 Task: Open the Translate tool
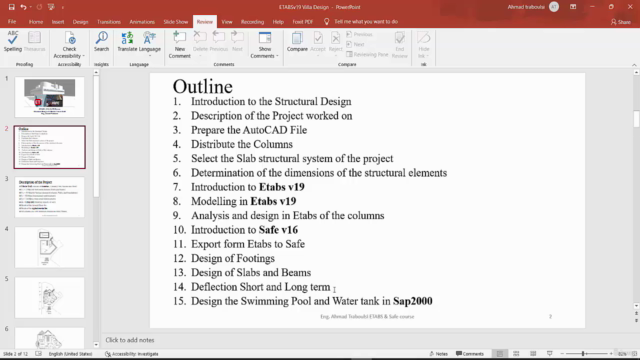point(127,42)
